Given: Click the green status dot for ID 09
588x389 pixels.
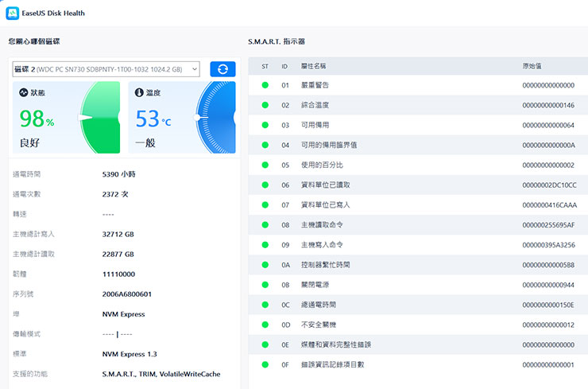Looking at the screenshot, I should click(x=265, y=245).
